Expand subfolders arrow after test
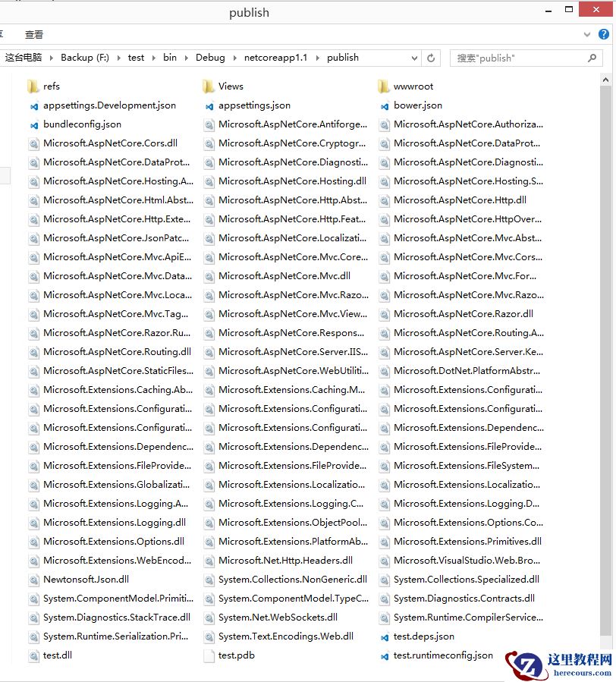 (153, 58)
